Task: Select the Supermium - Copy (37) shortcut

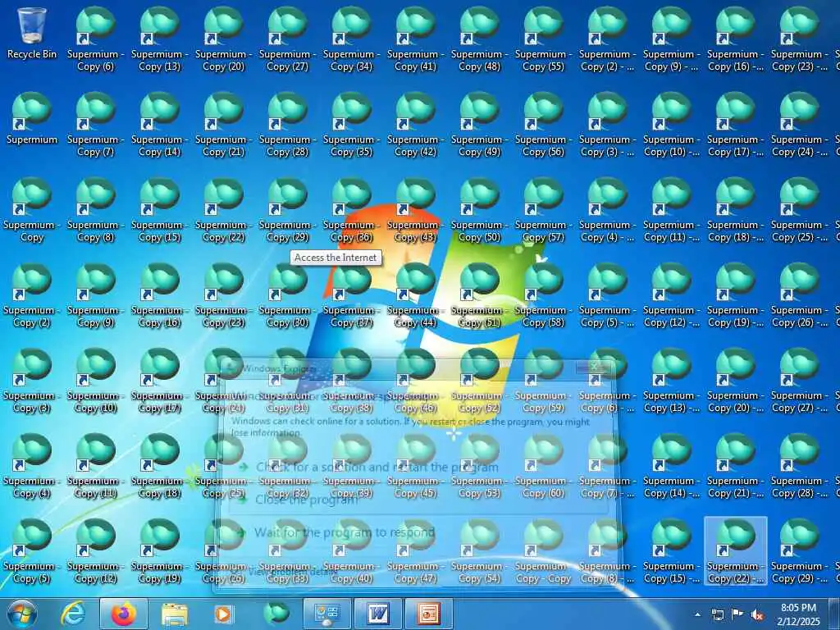Action: 351,294
